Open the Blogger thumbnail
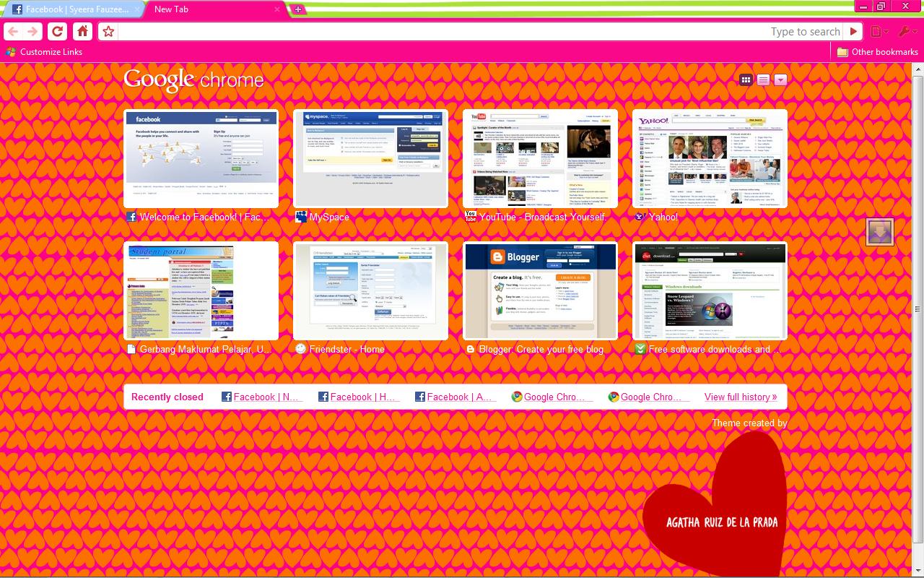Screen dimensions: 924x578 click(x=540, y=290)
